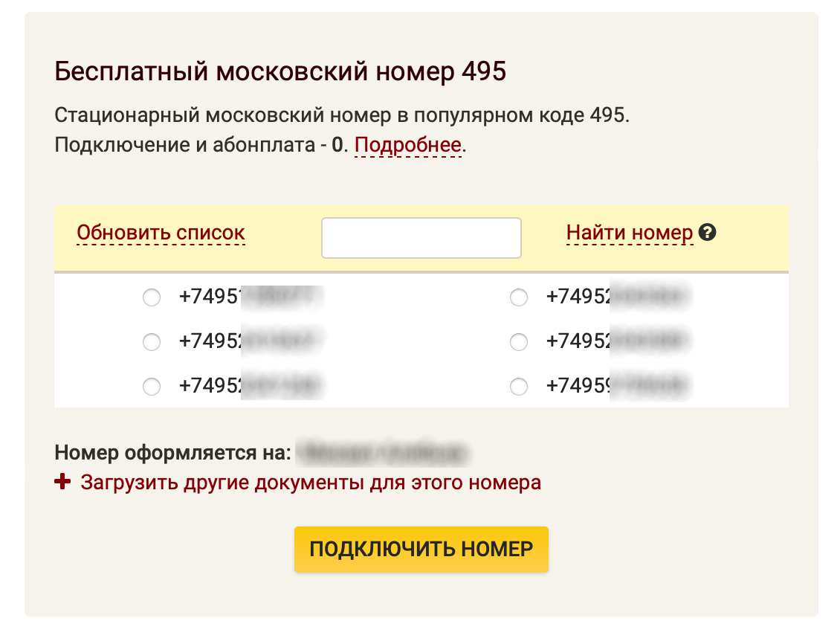Screen dimensions: 840x641
Task: Open Загрузить другие документы для этого номера
Action: pos(311,483)
